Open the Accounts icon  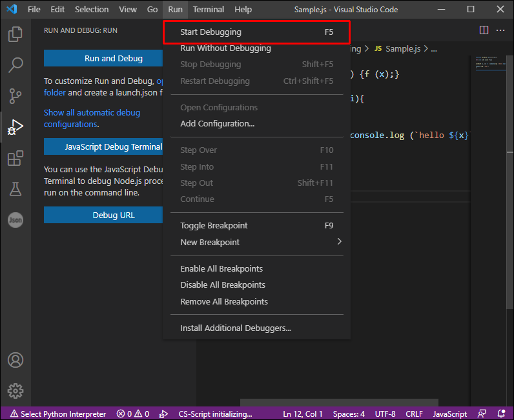(15, 360)
